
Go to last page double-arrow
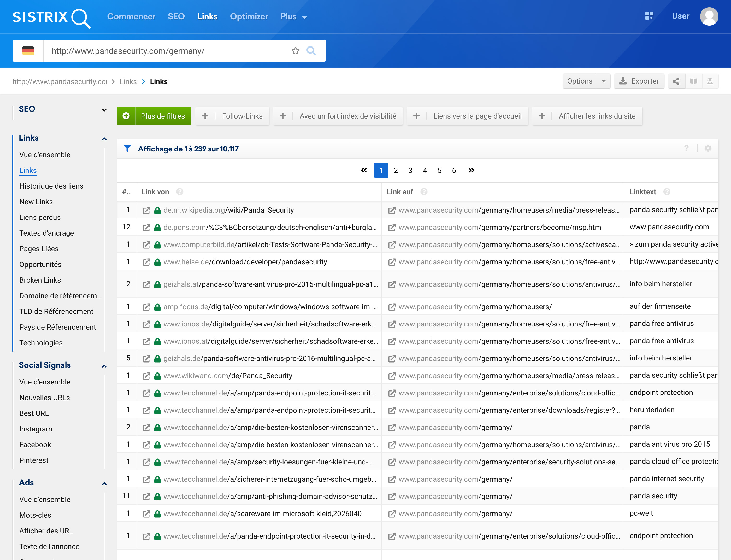(471, 170)
